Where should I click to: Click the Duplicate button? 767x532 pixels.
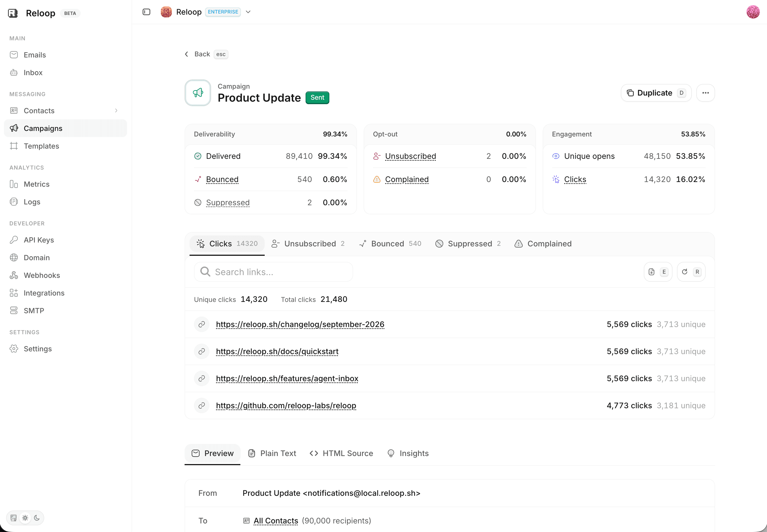pos(656,93)
